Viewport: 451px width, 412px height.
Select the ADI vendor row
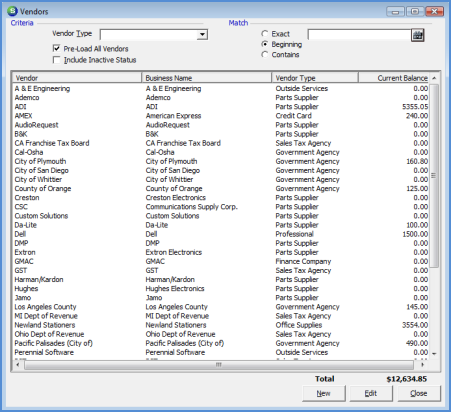pyautogui.click(x=221, y=107)
